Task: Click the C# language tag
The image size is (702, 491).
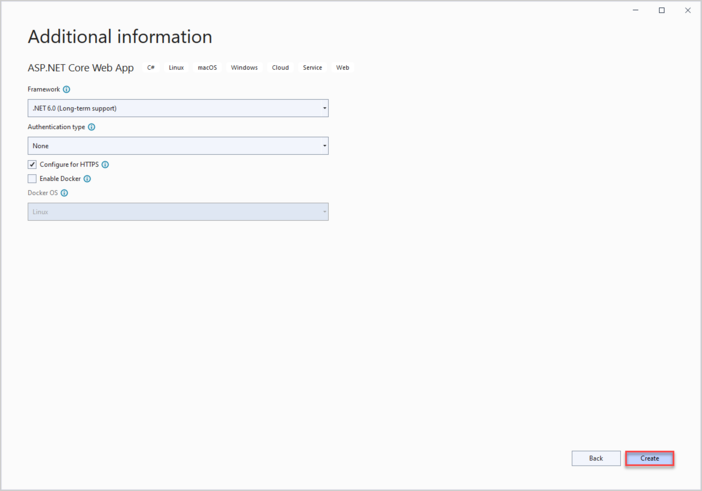Action: pos(151,68)
